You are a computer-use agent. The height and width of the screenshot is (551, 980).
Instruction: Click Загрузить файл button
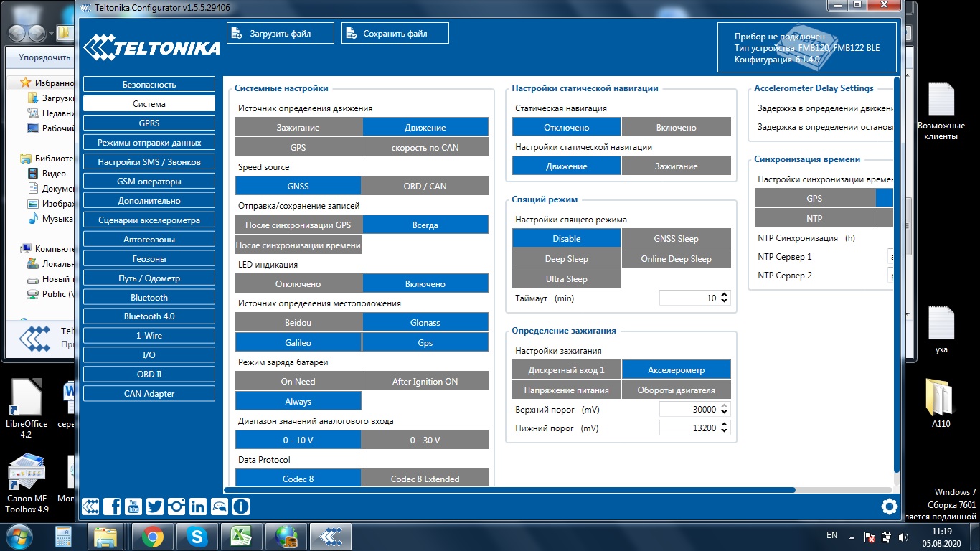click(281, 34)
